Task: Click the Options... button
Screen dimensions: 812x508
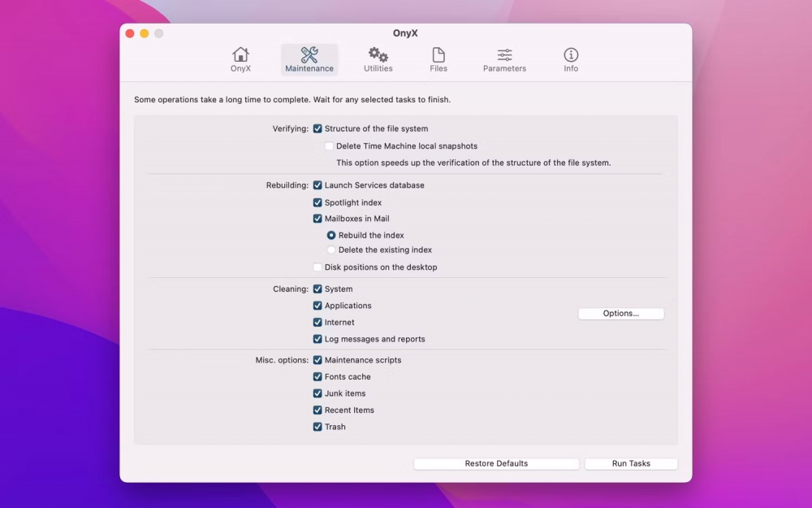Action: [621, 314]
